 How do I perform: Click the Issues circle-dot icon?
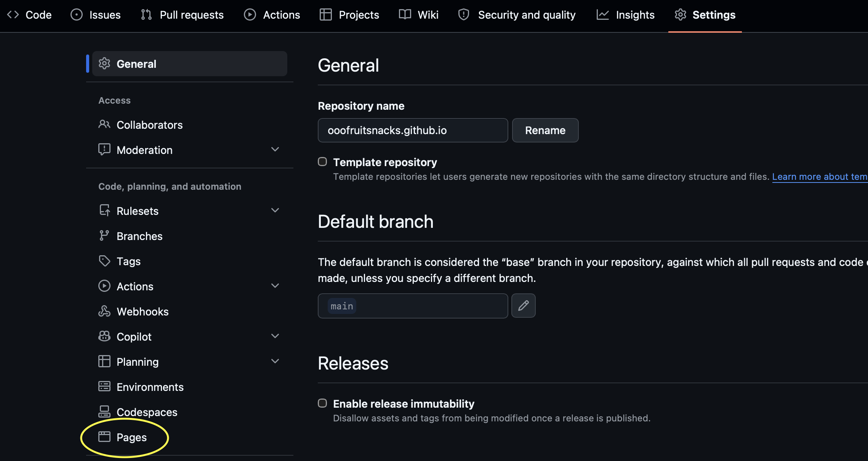[77, 14]
